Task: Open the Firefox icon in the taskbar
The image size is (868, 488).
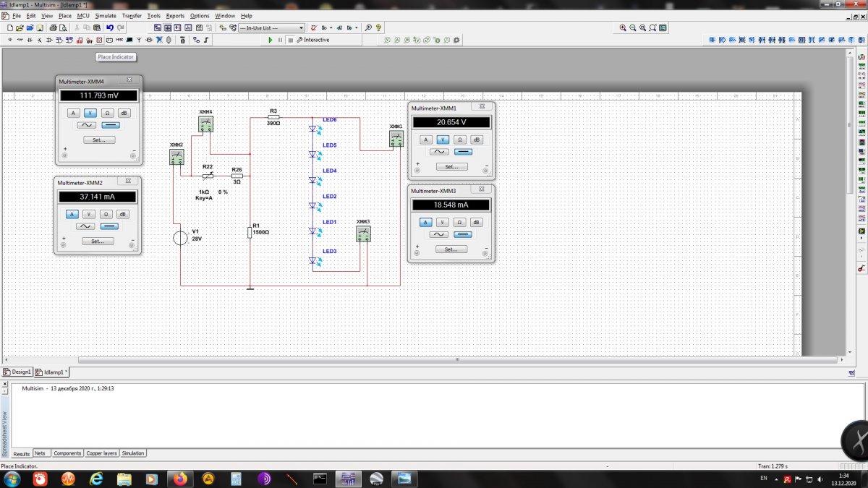Action: coord(180,479)
